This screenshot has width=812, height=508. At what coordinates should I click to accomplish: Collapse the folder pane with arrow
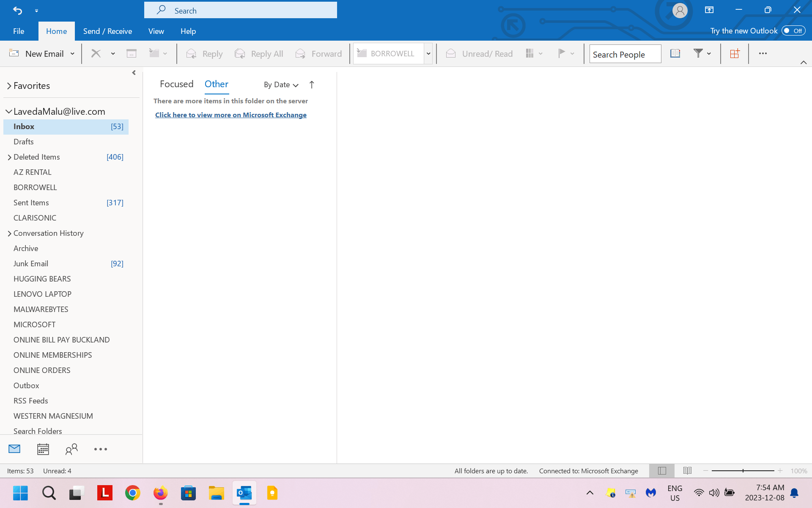pyautogui.click(x=134, y=73)
